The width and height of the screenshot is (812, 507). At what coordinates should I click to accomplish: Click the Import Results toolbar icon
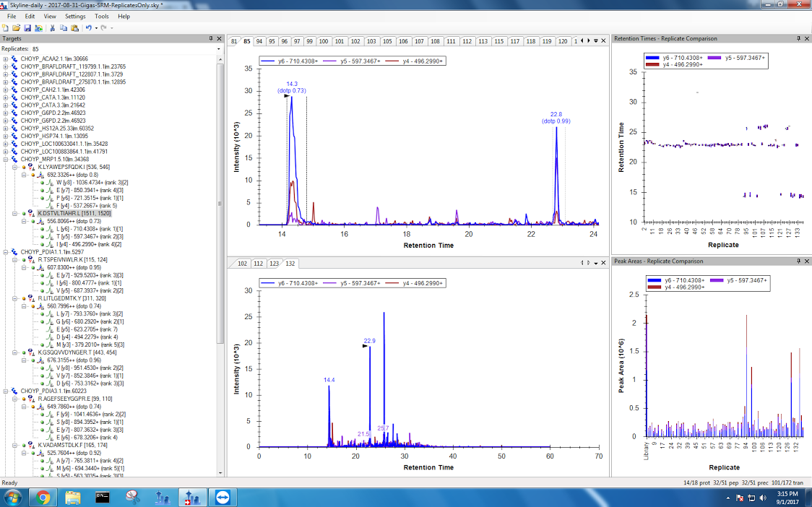click(38, 27)
